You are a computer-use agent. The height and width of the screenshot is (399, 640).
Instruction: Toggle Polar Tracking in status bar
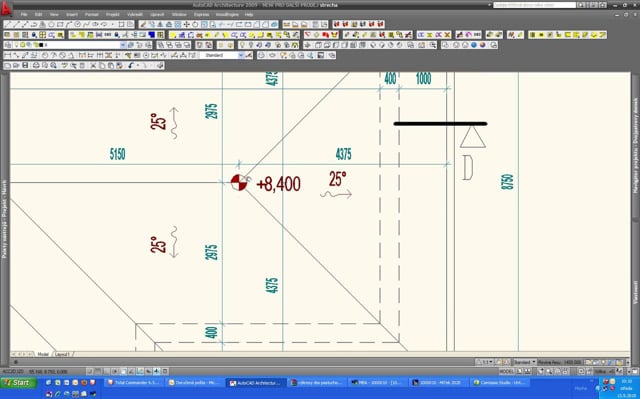[115, 371]
